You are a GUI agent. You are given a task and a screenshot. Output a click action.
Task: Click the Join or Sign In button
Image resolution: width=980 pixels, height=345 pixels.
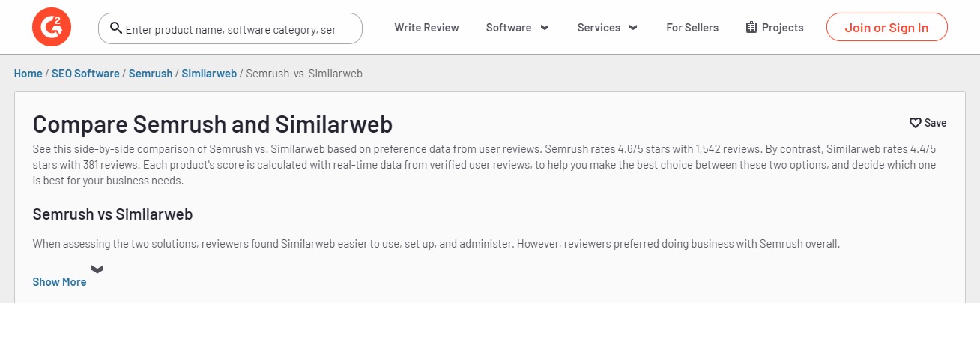(x=887, y=28)
